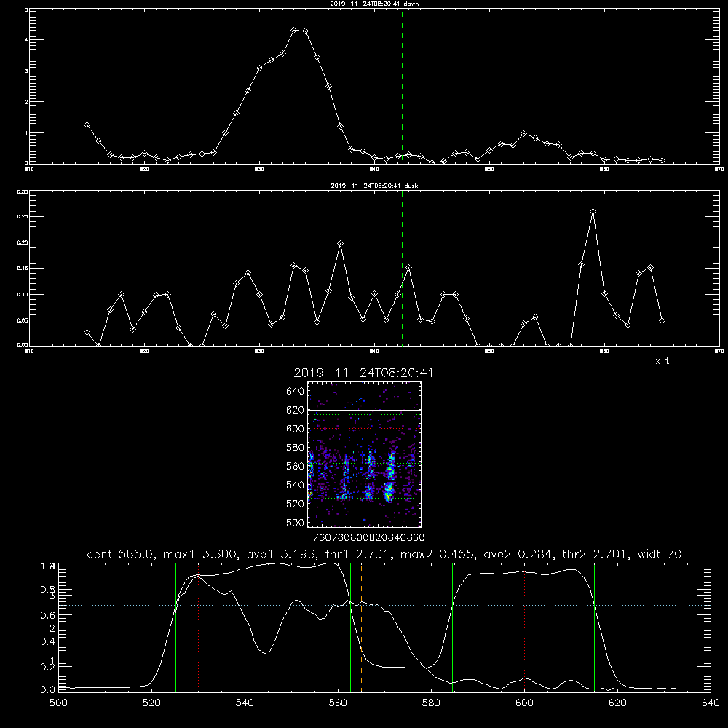Click the 560 x-axis label of bottom plot

338,703
